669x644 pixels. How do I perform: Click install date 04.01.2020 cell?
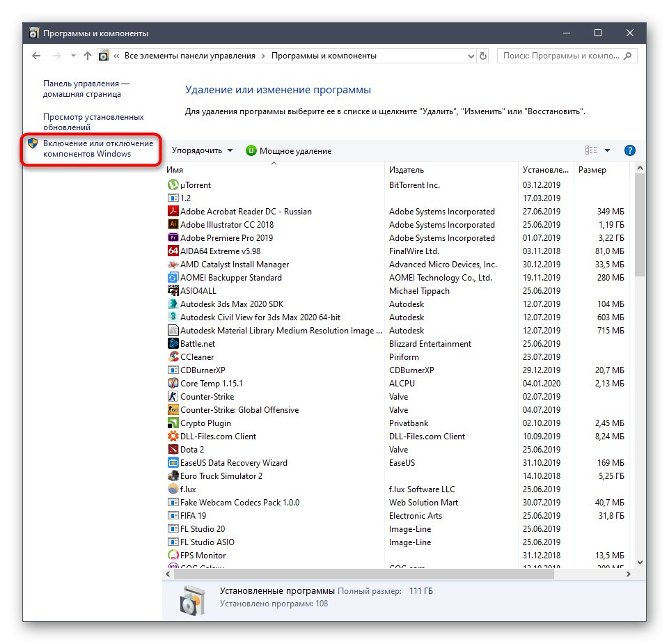[542, 383]
